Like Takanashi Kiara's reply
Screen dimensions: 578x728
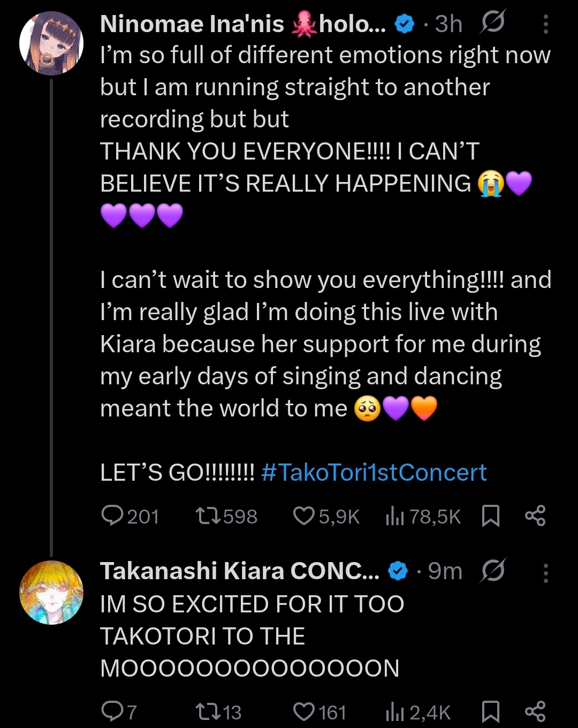click(x=304, y=712)
